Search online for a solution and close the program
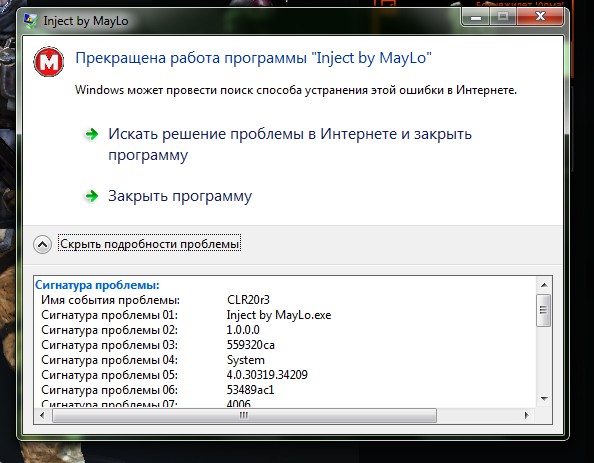The width and height of the screenshot is (594, 463). 290,144
